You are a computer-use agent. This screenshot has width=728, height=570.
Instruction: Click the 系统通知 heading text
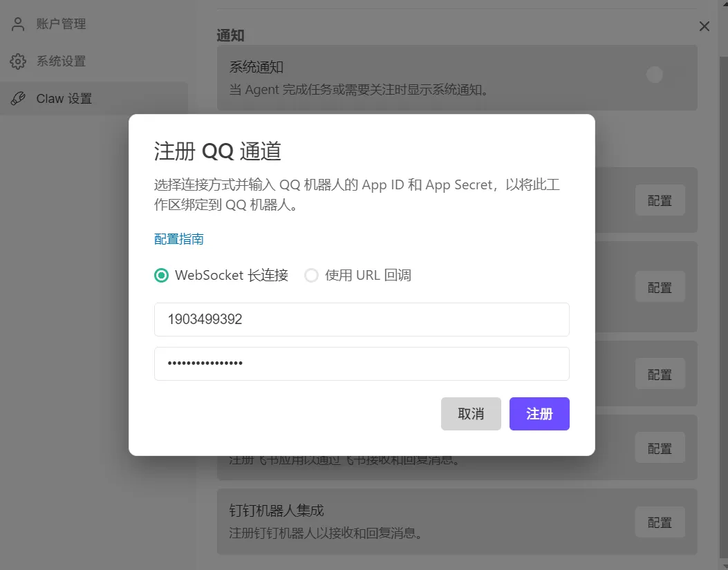click(256, 67)
